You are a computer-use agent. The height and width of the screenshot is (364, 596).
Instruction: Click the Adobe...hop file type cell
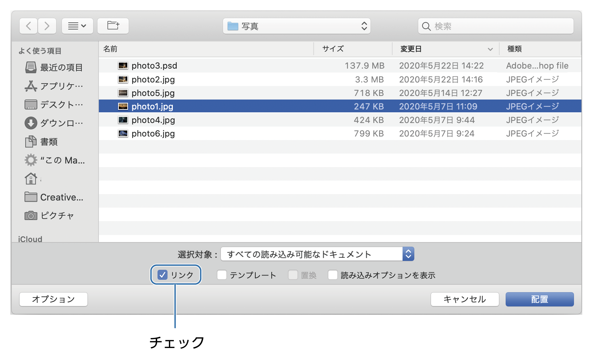(x=537, y=66)
